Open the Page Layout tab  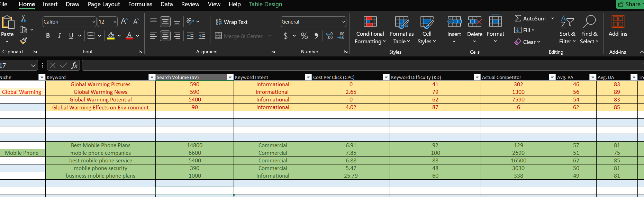[x=104, y=4]
